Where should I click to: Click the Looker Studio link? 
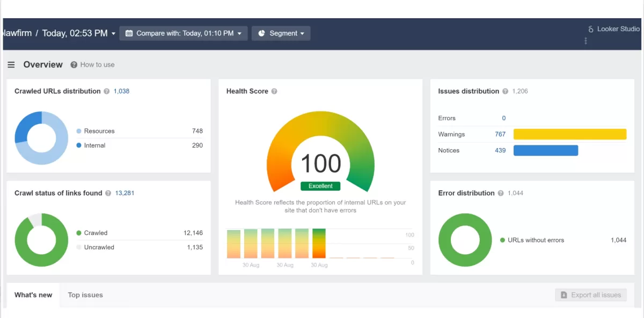click(614, 29)
